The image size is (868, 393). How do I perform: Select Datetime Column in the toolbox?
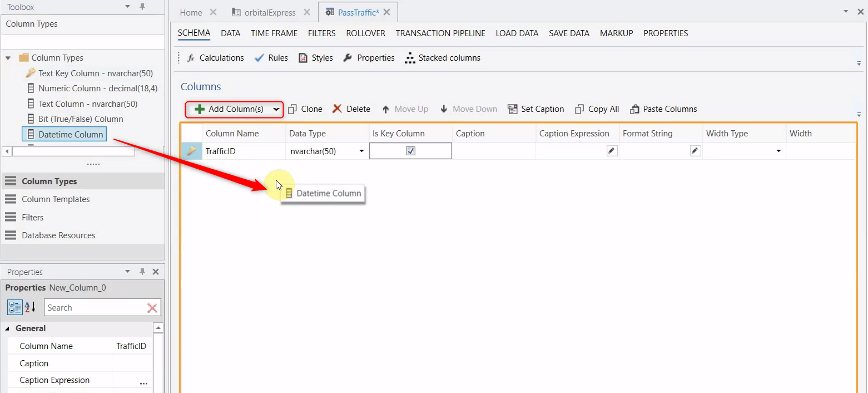(68, 134)
